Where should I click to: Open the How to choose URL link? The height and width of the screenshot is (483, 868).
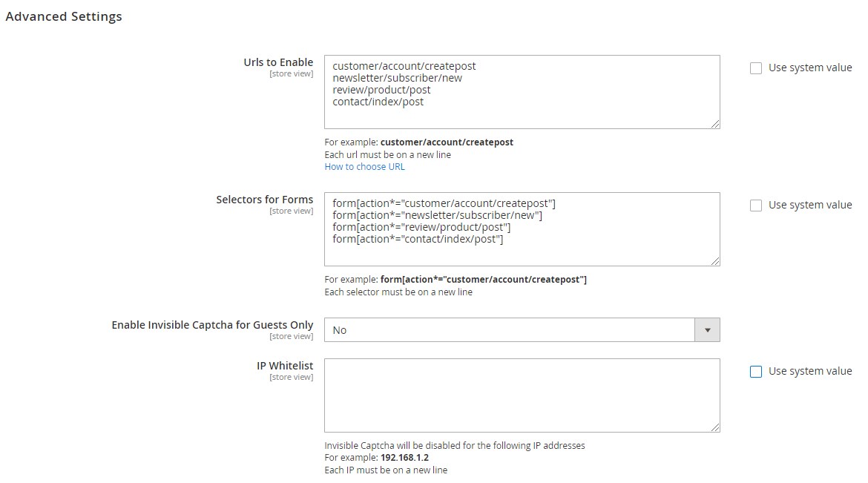coord(365,167)
